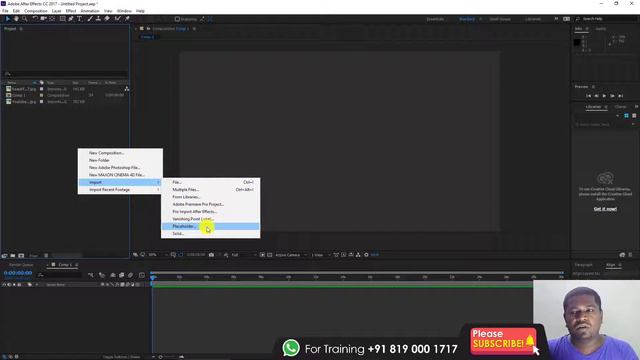Click File... in Import submenu
Screen dimensions: 640x360
210,182
